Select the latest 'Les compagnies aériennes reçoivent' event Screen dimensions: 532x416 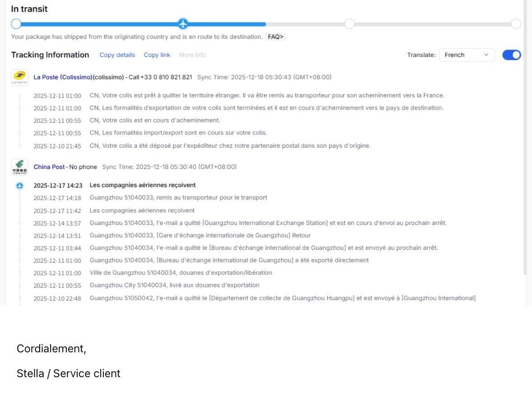click(x=143, y=185)
